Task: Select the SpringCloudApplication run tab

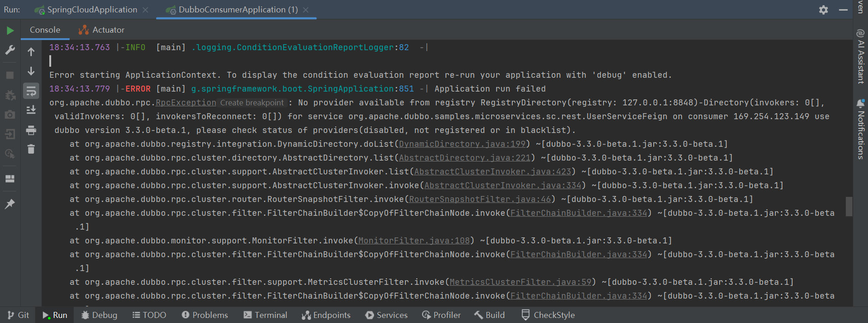Action: coord(92,10)
